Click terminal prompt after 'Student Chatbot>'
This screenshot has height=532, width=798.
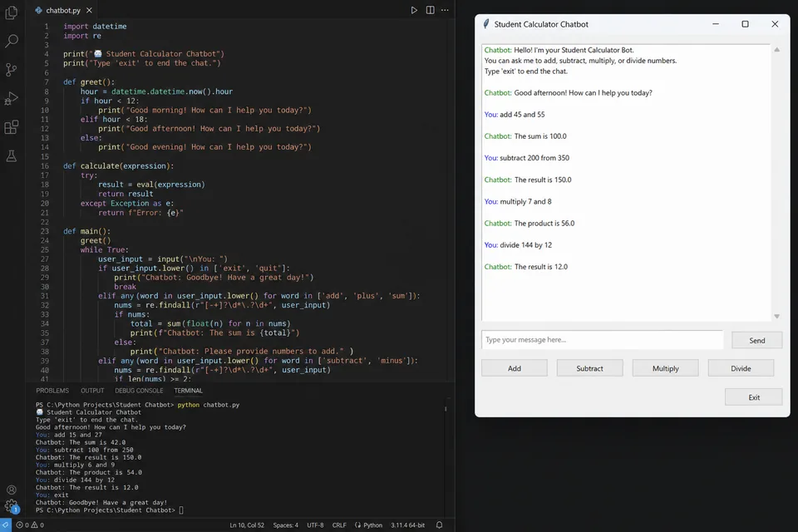(181, 510)
